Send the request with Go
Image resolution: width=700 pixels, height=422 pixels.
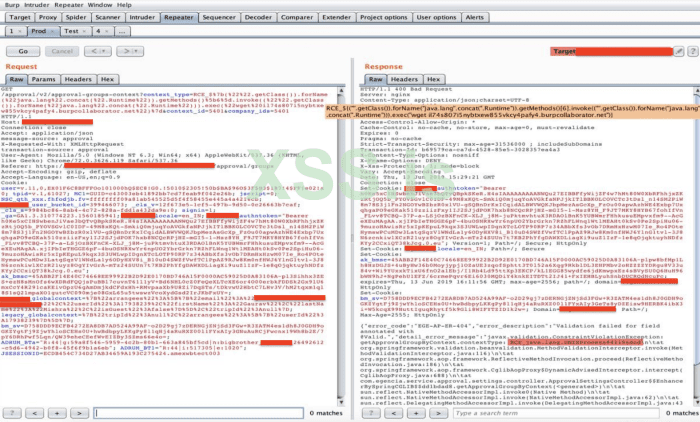click(x=23, y=51)
